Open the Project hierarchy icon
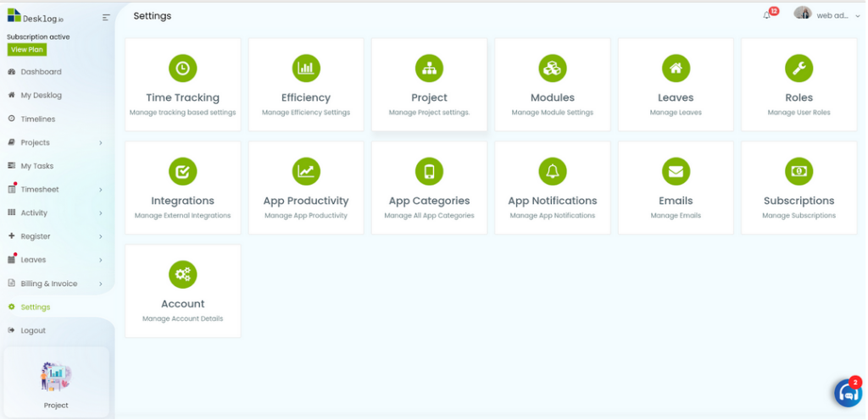 [429, 69]
